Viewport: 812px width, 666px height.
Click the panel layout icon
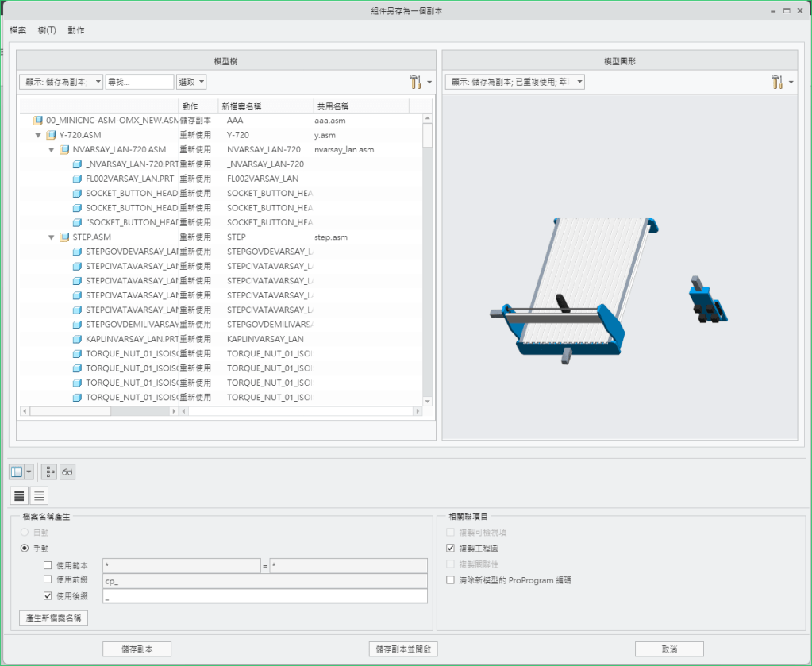pyautogui.click(x=17, y=472)
